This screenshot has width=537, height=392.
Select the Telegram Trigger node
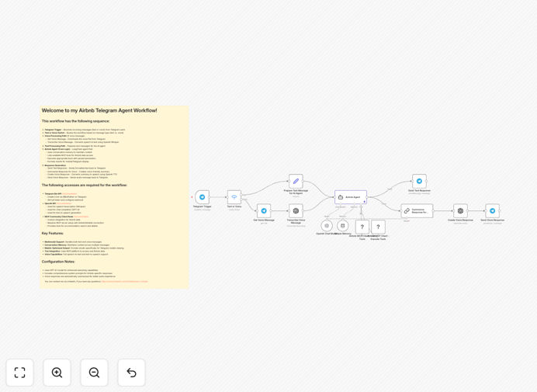[202, 197]
